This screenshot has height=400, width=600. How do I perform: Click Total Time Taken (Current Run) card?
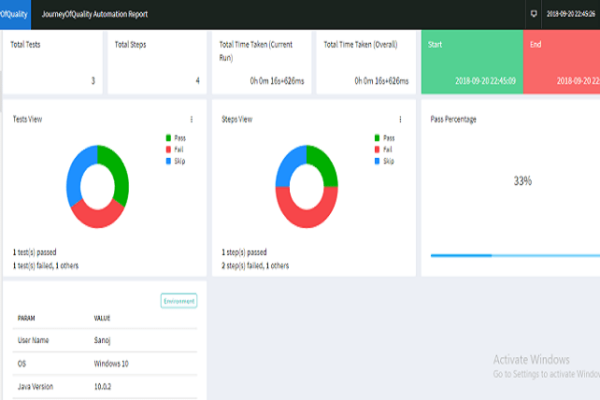click(261, 62)
